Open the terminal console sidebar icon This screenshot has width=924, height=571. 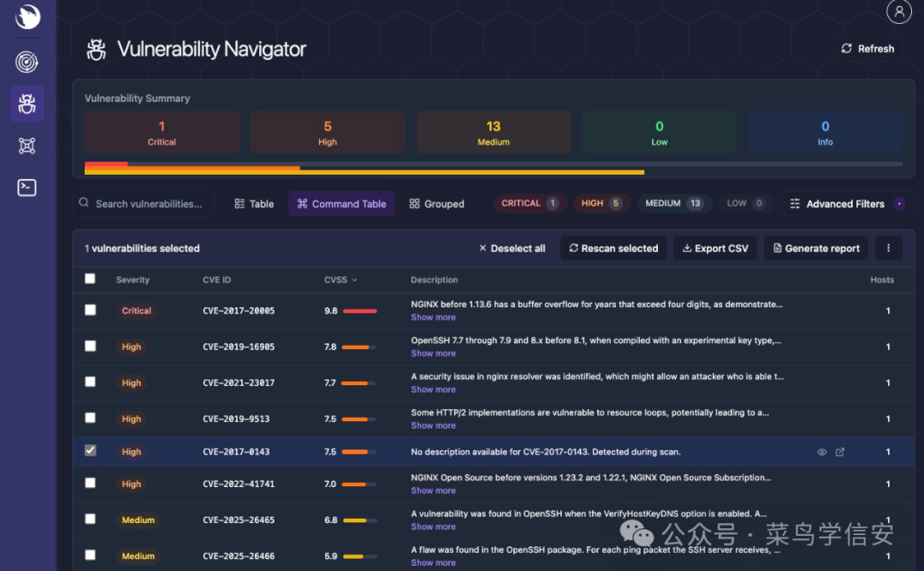coord(27,187)
